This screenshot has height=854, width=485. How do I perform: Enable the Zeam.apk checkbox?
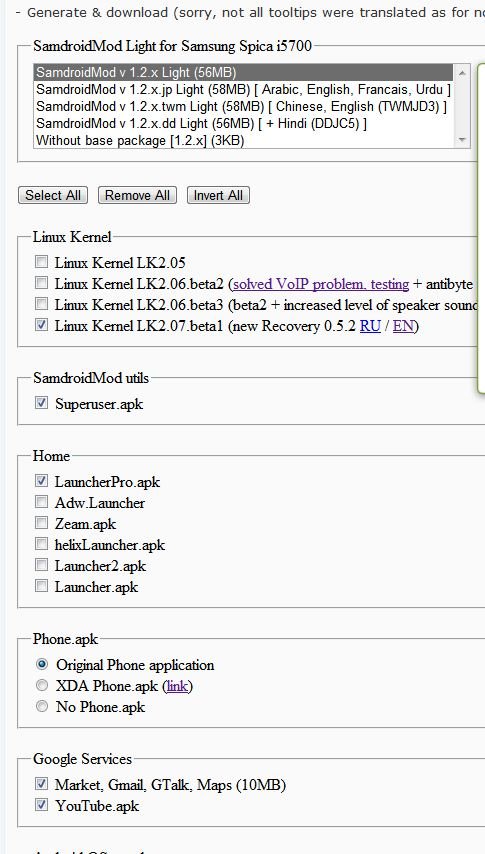[x=41, y=523]
